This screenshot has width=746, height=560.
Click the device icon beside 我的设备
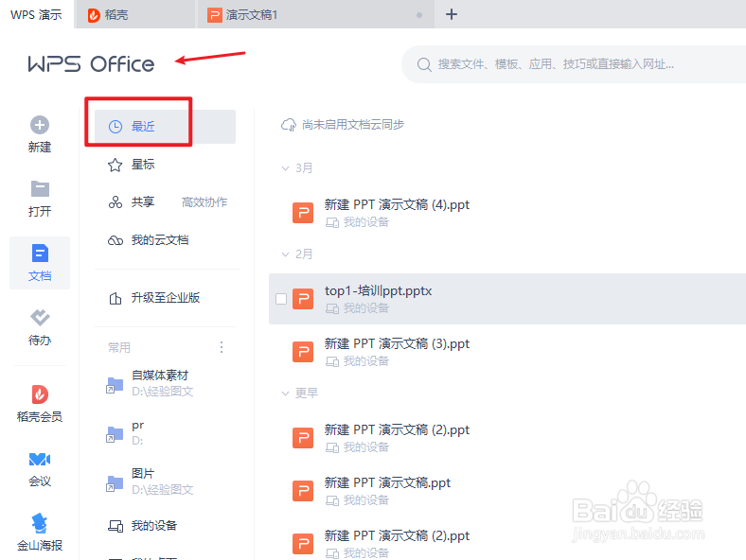pyautogui.click(x=115, y=526)
